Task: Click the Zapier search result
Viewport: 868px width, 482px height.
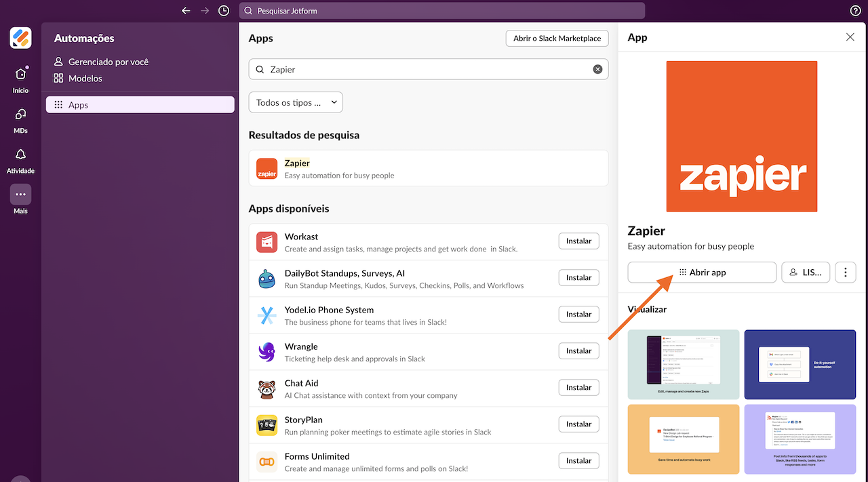Action: 429,169
